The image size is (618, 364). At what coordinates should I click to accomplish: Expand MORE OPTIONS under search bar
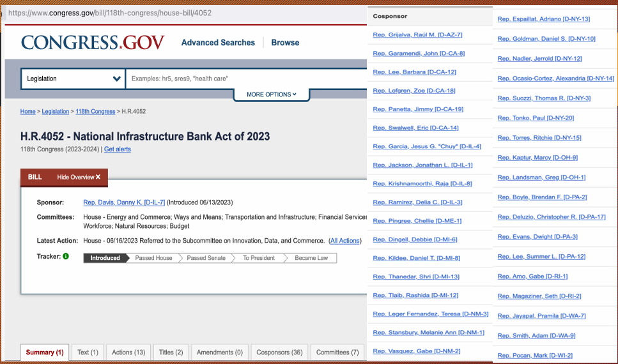272,95
